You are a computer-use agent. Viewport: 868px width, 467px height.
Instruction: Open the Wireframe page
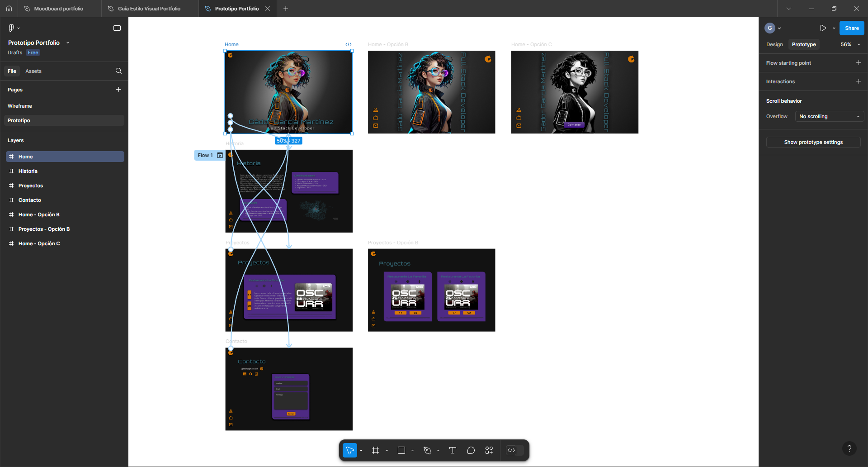tap(65, 106)
